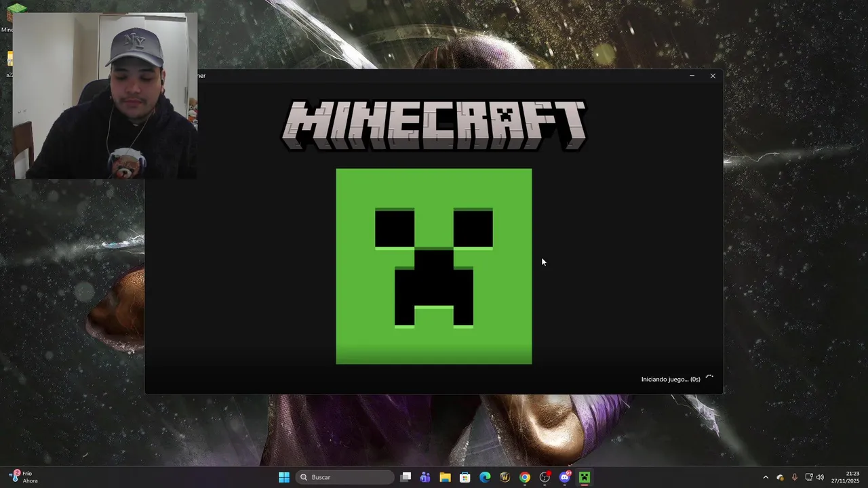The width and height of the screenshot is (868, 488).
Task: Open the volume speaker tray icon
Action: 820,477
